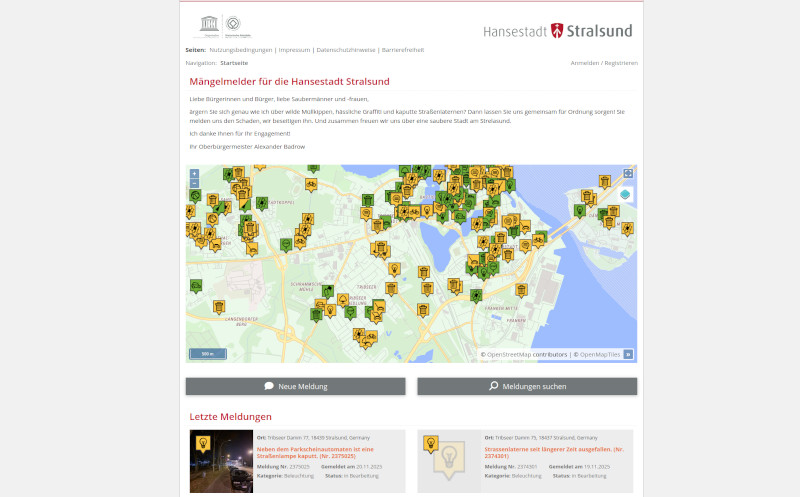Screen dimensions: 800x497
Task: Click the light bulb badge on placeholder image
Action: point(431,443)
